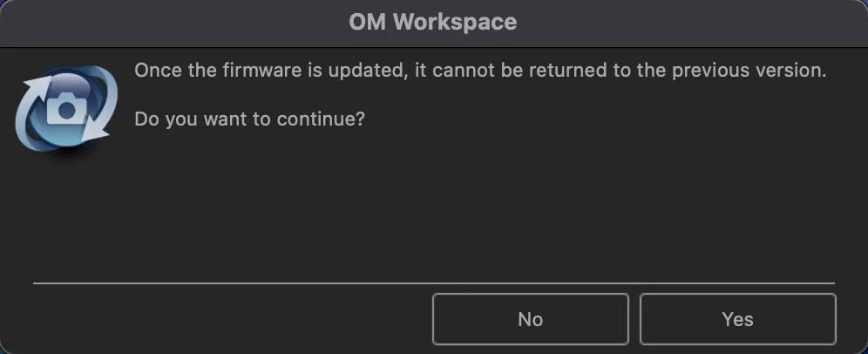Confirm firmware update with Yes
Screen dimensions: 868x354
(737, 319)
